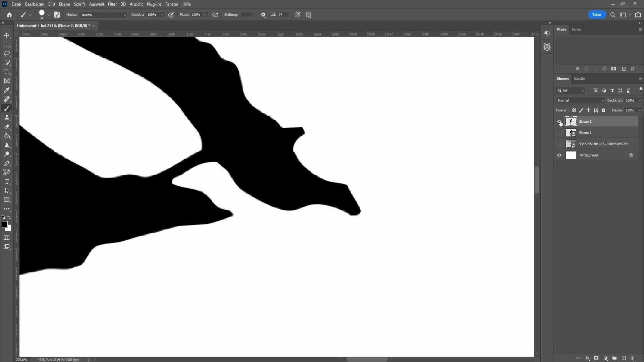
Task: Open the Ansicht menu
Action: [136, 4]
